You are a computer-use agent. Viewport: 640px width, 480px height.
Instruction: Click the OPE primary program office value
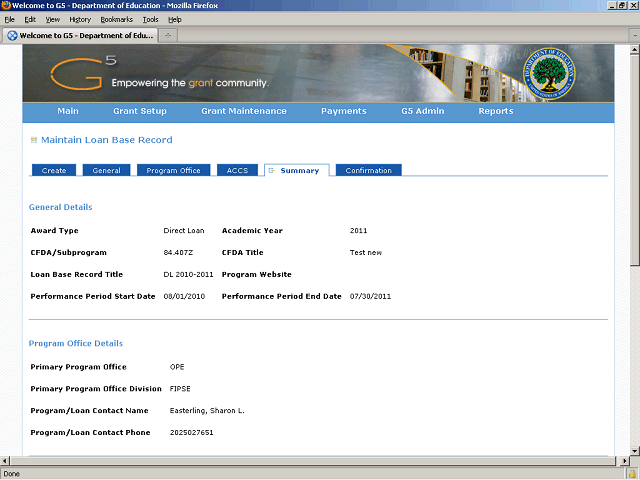[177, 367]
